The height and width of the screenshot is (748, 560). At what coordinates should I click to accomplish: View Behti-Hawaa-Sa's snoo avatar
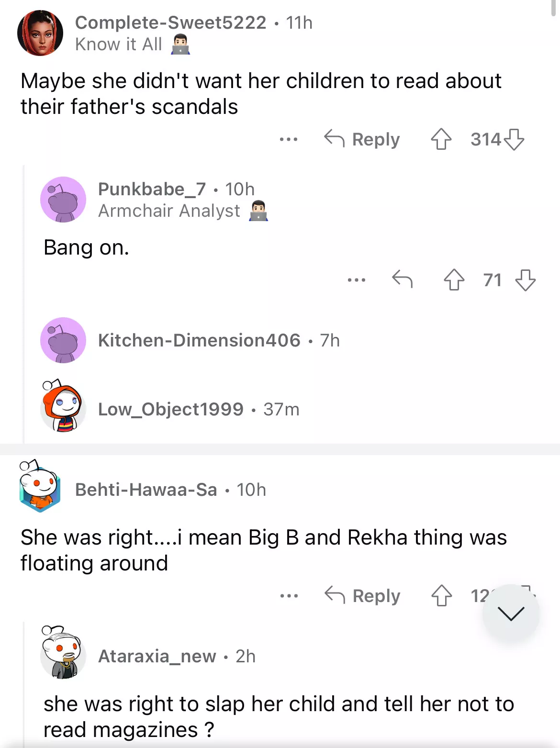[40, 487]
